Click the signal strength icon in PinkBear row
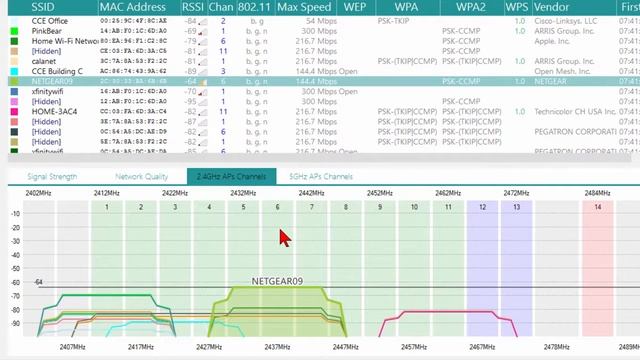640x360 pixels. coord(203,31)
